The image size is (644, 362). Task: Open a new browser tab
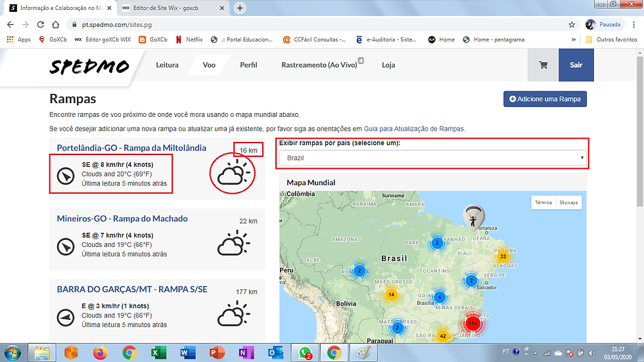(240, 8)
